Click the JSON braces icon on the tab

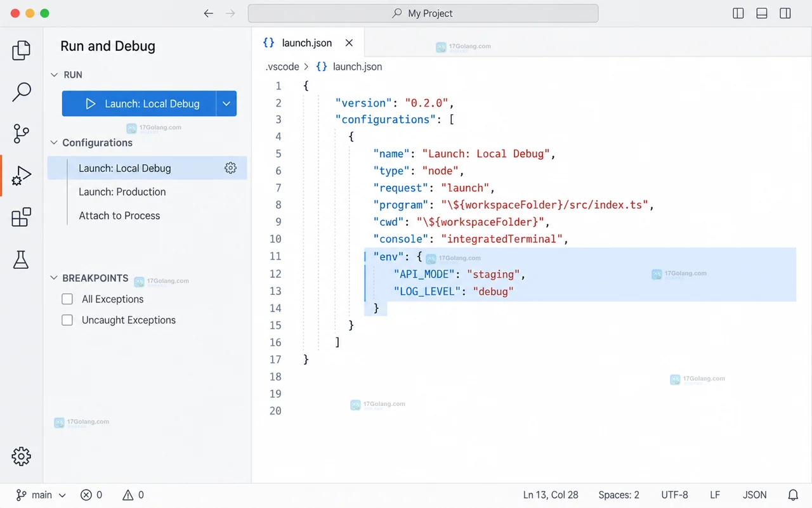click(269, 42)
